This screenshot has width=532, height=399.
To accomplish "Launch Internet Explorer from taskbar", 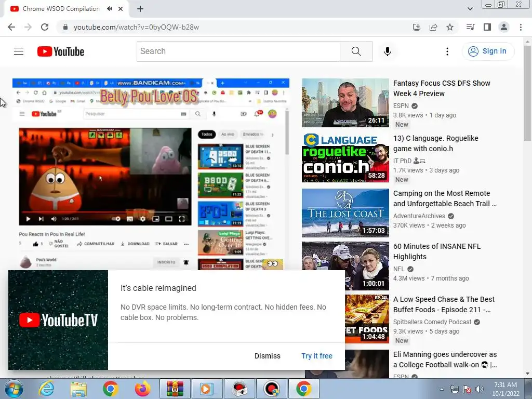I will click(x=46, y=389).
